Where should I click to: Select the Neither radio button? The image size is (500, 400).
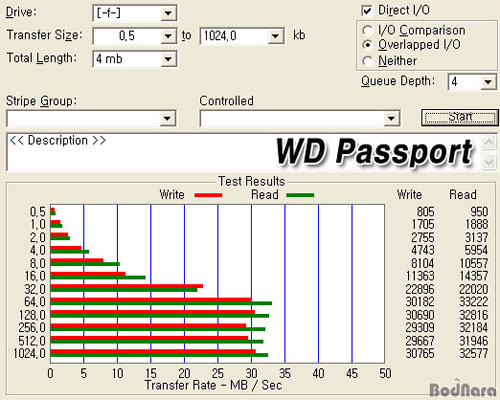pyautogui.click(x=367, y=61)
